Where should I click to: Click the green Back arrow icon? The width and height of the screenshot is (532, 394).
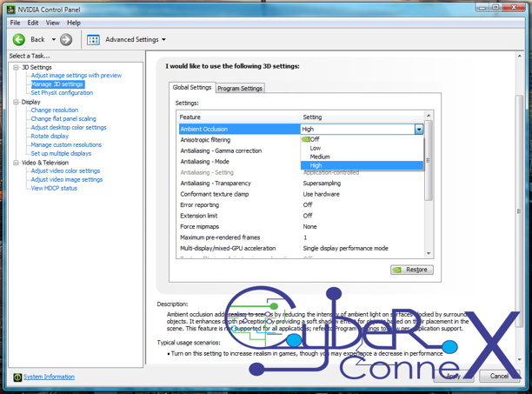[x=19, y=40]
